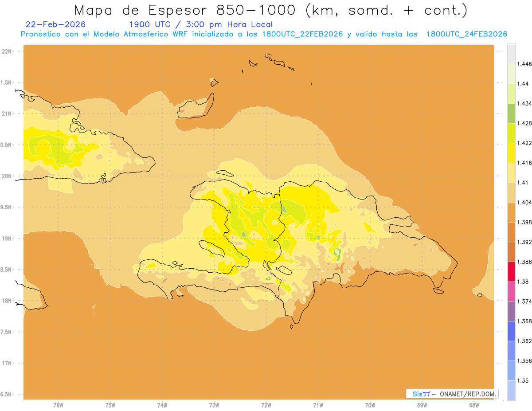The height and width of the screenshot is (411, 532).
Task: Click the '76W' longitude label
Action: [x=58, y=405]
